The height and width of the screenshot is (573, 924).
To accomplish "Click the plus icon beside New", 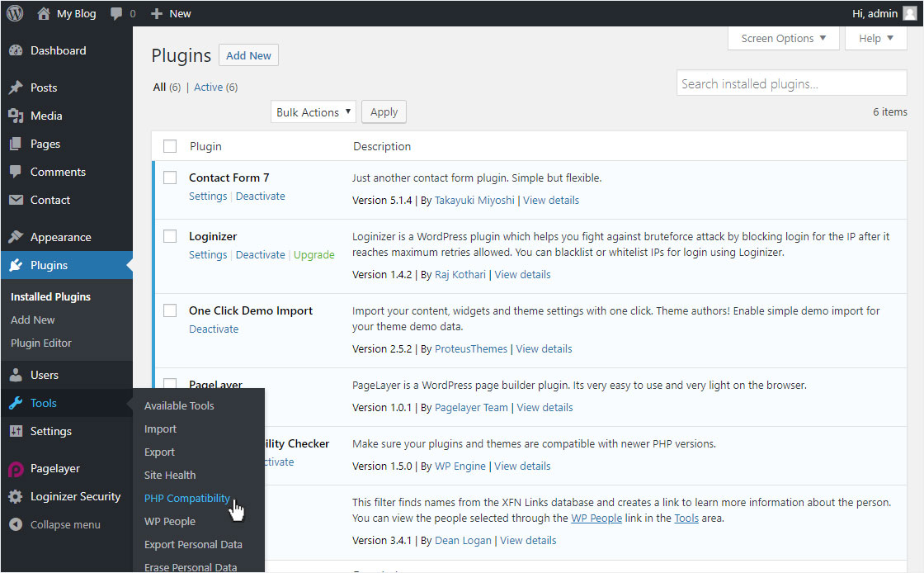I will pyautogui.click(x=156, y=13).
